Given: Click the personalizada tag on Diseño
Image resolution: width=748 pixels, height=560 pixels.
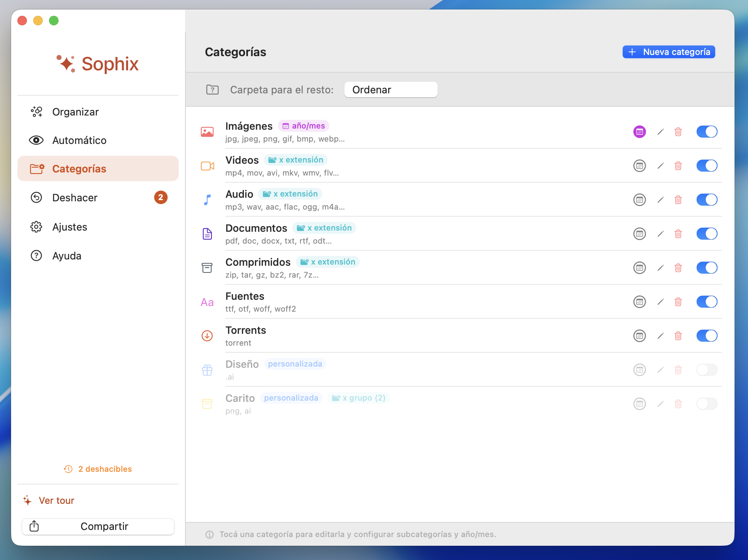Looking at the screenshot, I should point(295,364).
